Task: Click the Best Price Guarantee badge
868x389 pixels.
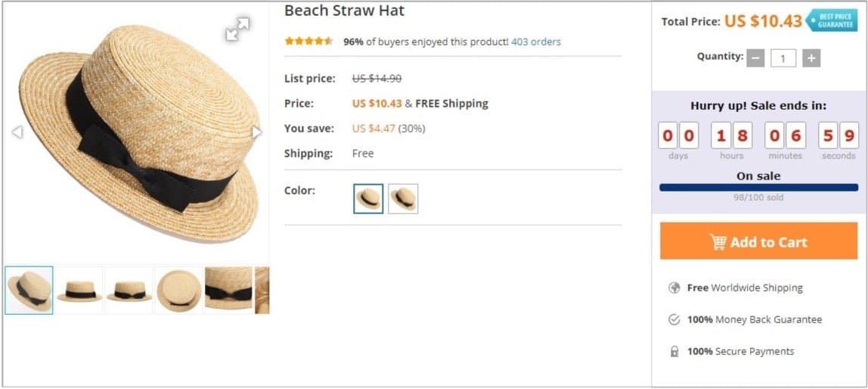Action: coord(832,20)
